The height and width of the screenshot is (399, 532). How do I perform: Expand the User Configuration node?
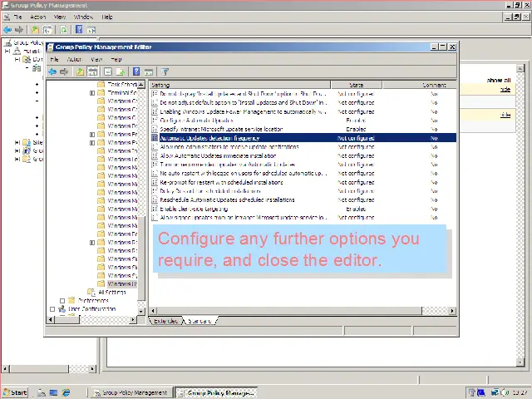52,308
